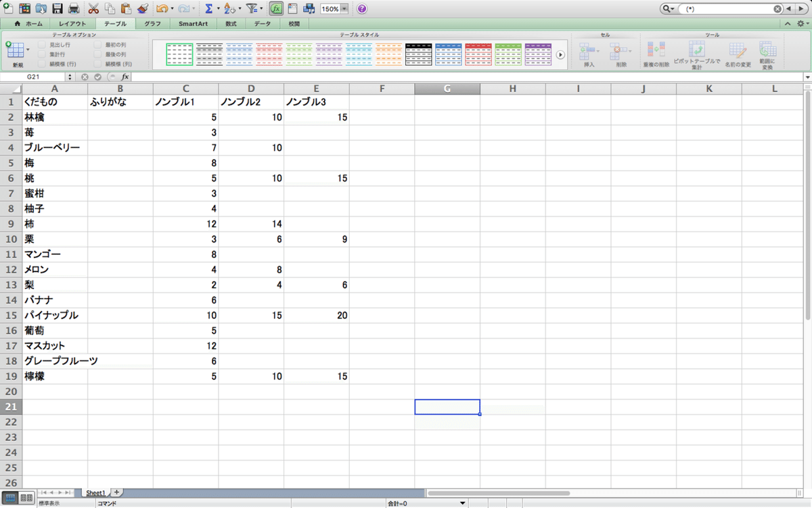This screenshot has height=508, width=812.
Task: Open the zoom 150% dropdown
Action: point(345,9)
